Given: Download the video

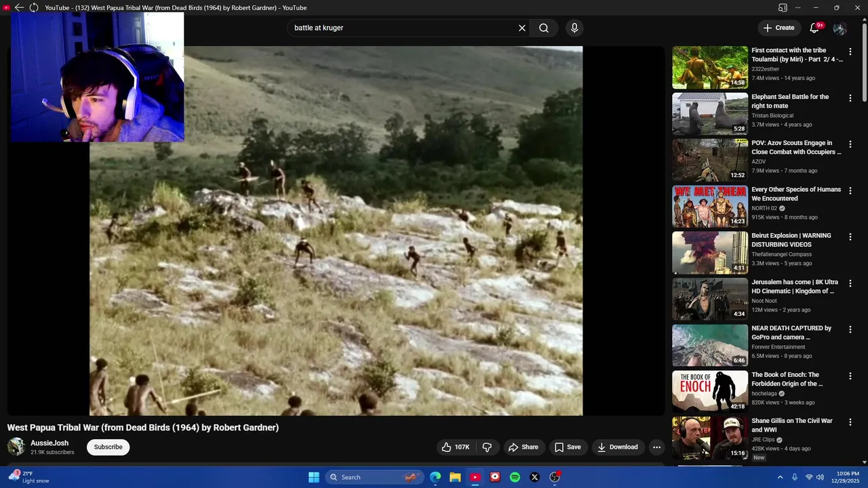Looking at the screenshot, I should (618, 447).
